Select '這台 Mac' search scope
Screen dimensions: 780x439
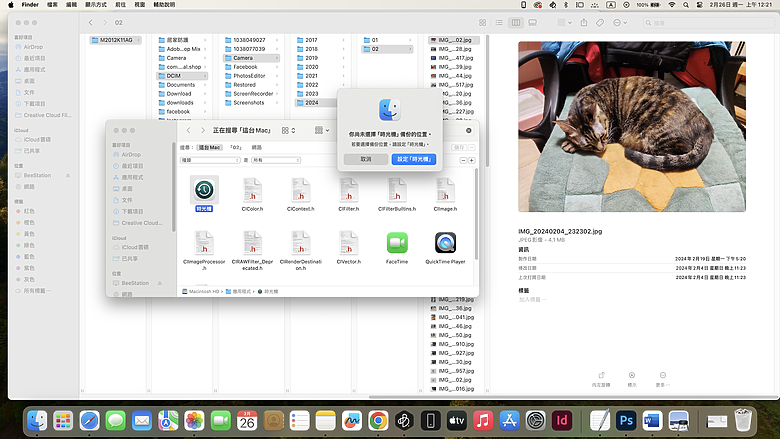210,147
